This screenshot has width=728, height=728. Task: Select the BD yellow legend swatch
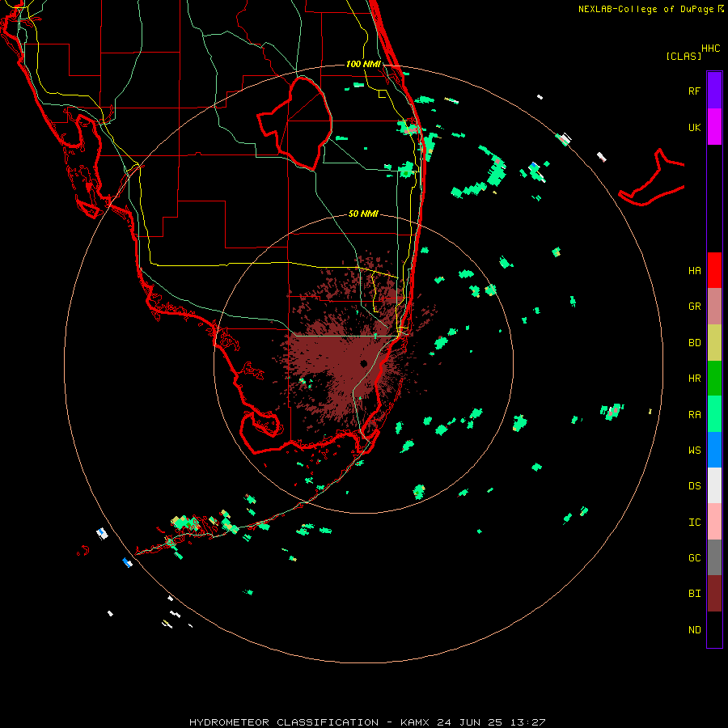coord(714,343)
